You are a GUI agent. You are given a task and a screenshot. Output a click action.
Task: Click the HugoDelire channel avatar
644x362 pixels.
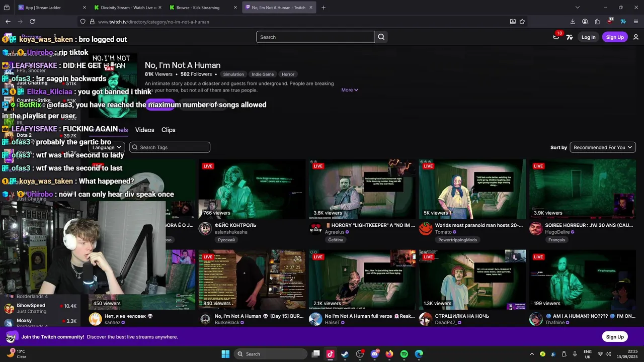[536, 229]
